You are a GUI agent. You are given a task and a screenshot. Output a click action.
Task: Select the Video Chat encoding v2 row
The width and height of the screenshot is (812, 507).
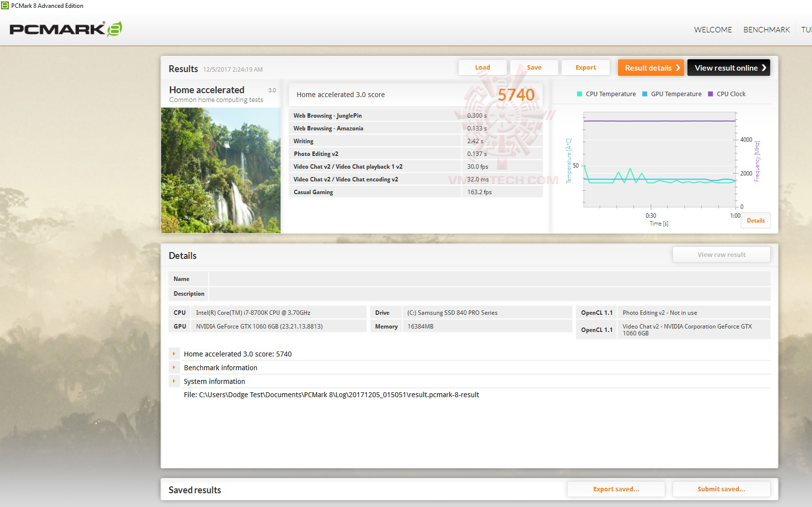[x=416, y=179]
